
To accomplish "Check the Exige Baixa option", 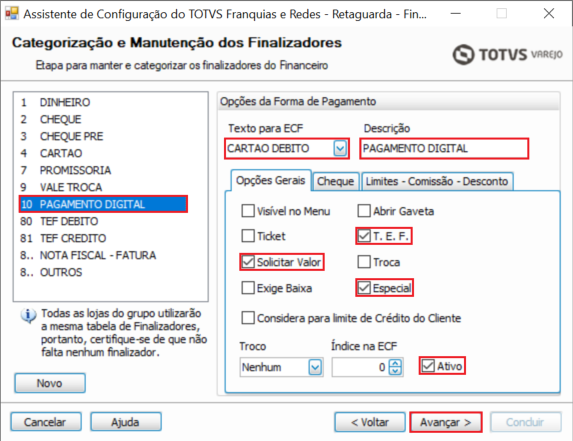I will 248,288.
